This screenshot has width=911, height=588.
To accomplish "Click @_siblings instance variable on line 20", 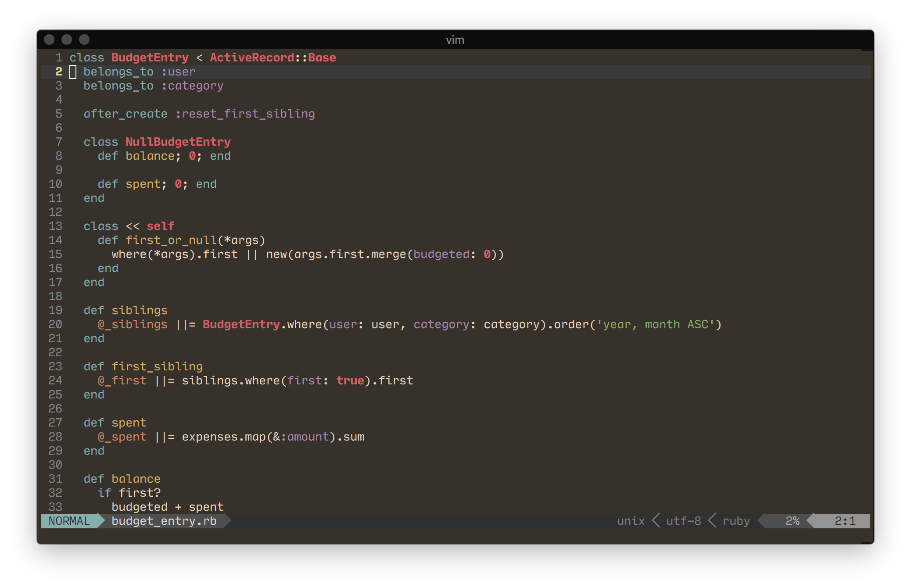I will point(133,324).
